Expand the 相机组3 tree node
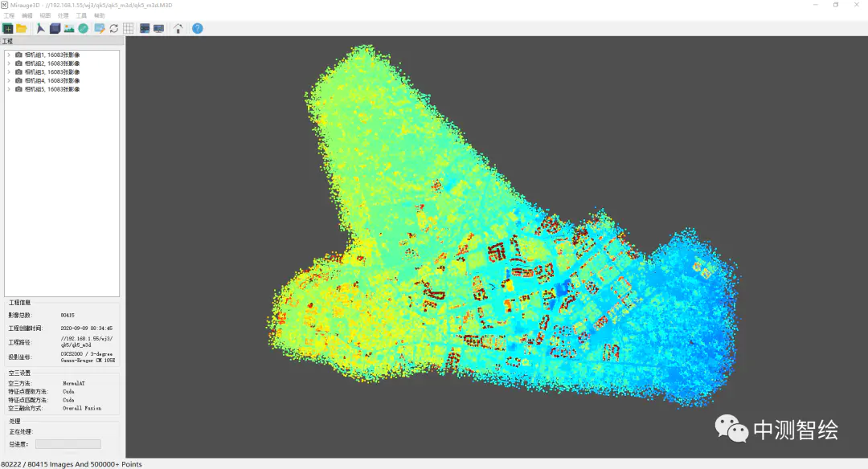Viewport: 868px width, 469px height. (x=9, y=72)
